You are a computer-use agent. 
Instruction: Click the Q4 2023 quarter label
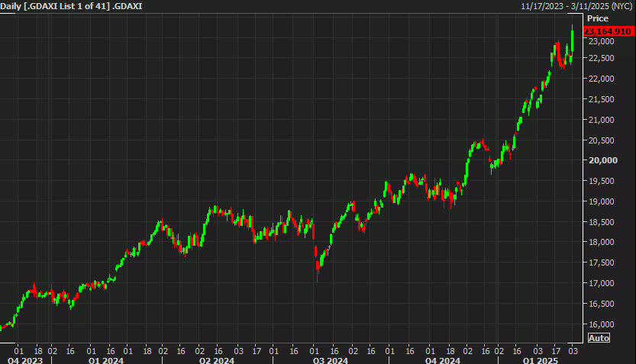(x=24, y=360)
